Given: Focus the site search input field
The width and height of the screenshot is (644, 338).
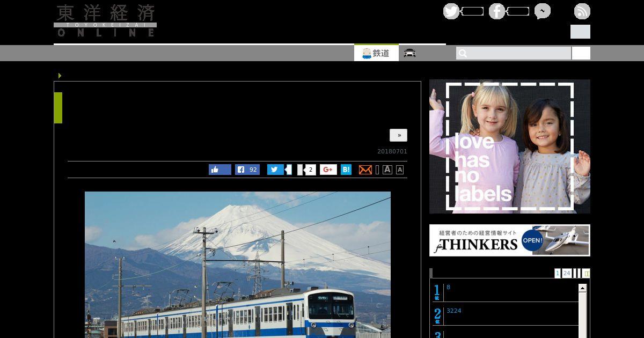Looking at the screenshot, I should click(514, 53).
